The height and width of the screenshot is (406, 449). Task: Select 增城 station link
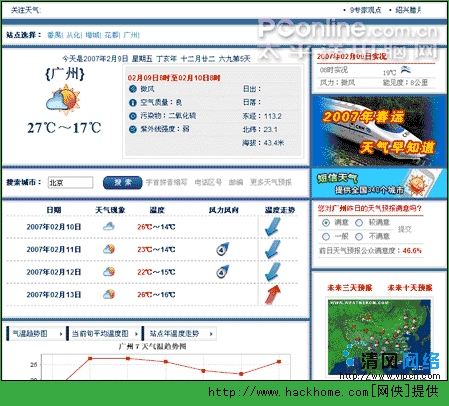[92, 35]
